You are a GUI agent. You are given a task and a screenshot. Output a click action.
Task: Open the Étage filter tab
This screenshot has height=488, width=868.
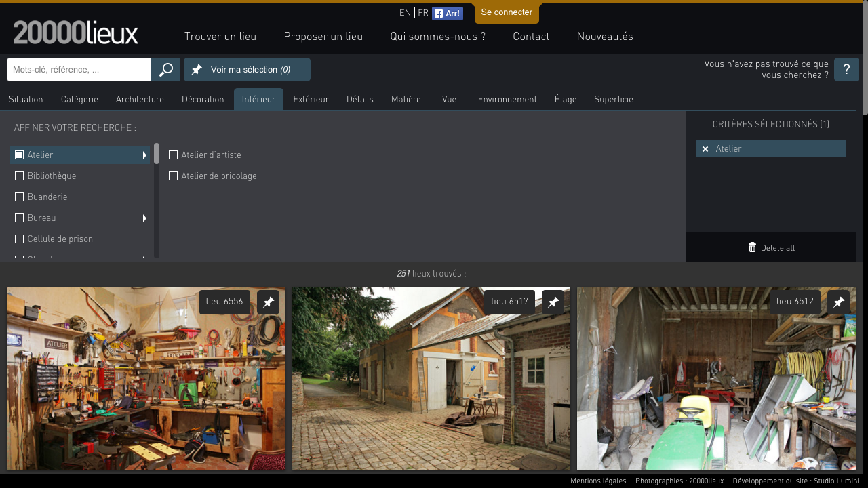[566, 100]
